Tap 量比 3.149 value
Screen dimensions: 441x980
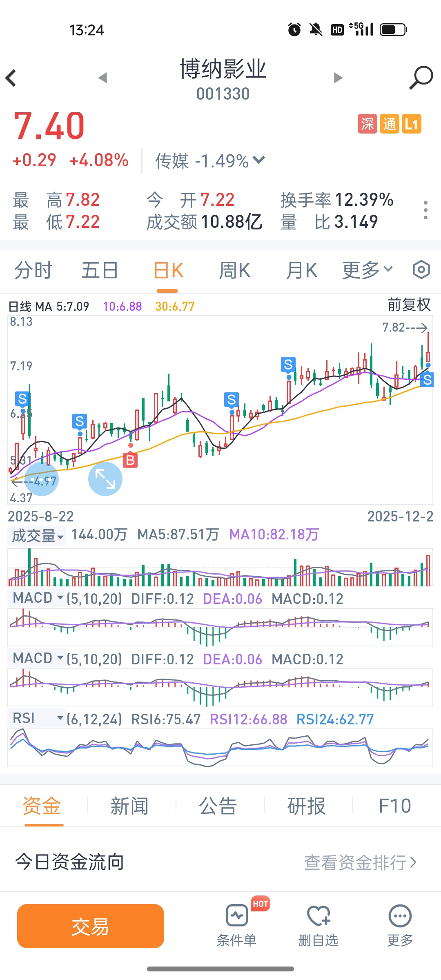click(356, 222)
